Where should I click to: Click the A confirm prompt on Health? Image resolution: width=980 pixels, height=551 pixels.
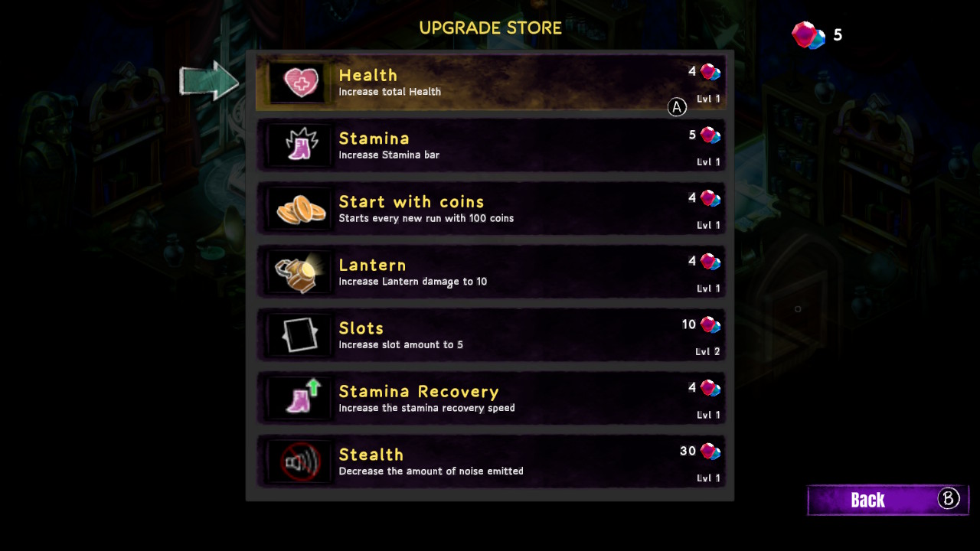pos(677,107)
